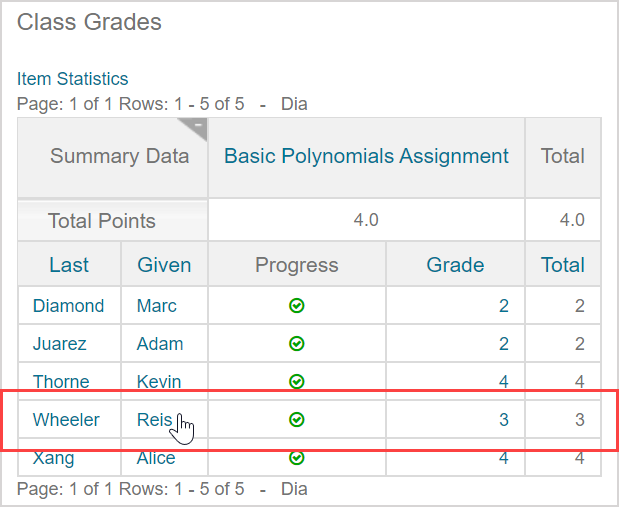Image resolution: width=619 pixels, height=507 pixels.
Task: Click the Total Points value 4.0 under assignment
Action: 366,220
